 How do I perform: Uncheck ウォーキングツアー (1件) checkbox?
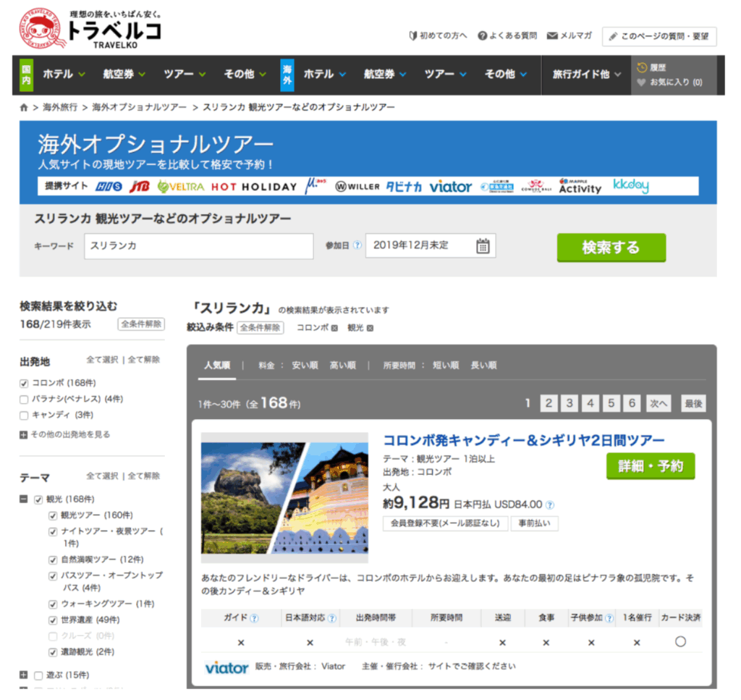point(53,604)
